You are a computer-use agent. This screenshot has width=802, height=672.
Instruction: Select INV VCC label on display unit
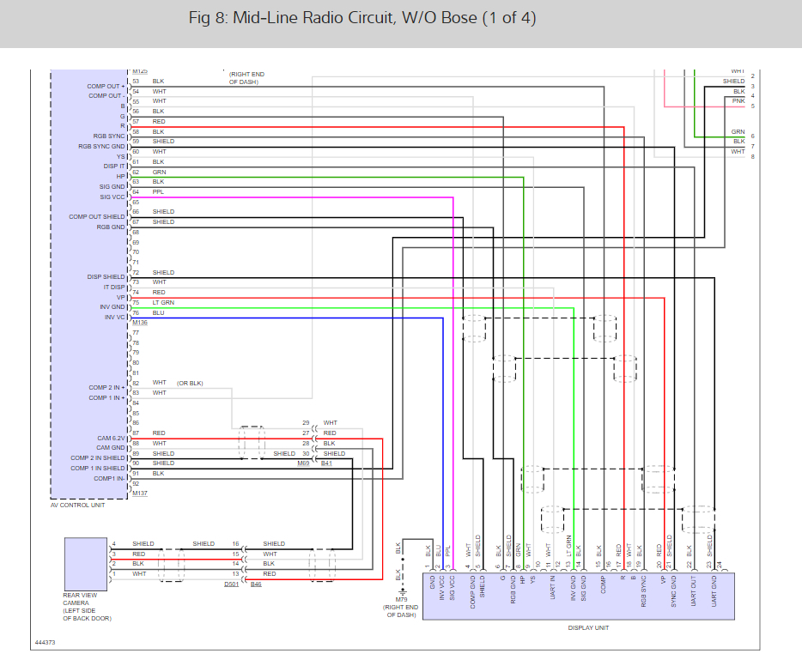[x=442, y=588]
